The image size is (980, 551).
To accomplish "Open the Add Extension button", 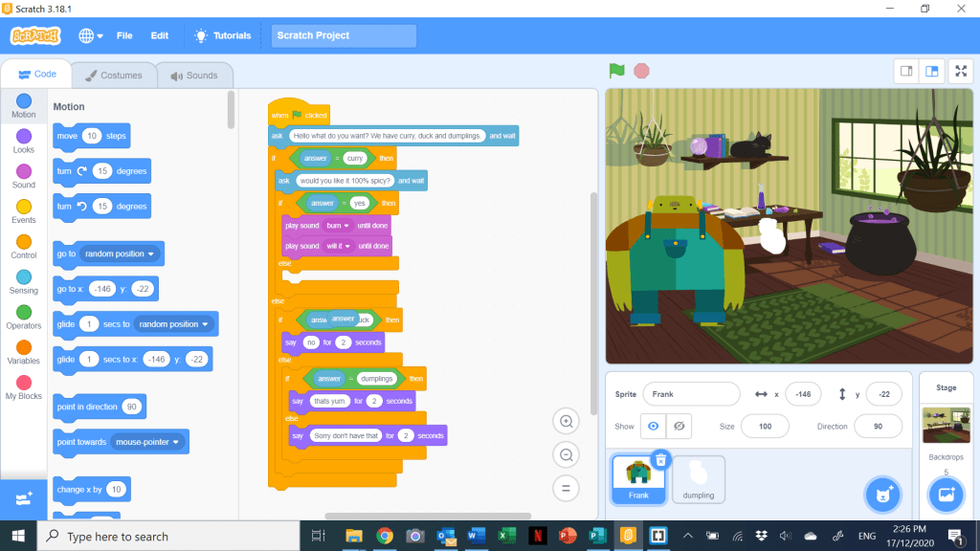I will click(x=23, y=498).
